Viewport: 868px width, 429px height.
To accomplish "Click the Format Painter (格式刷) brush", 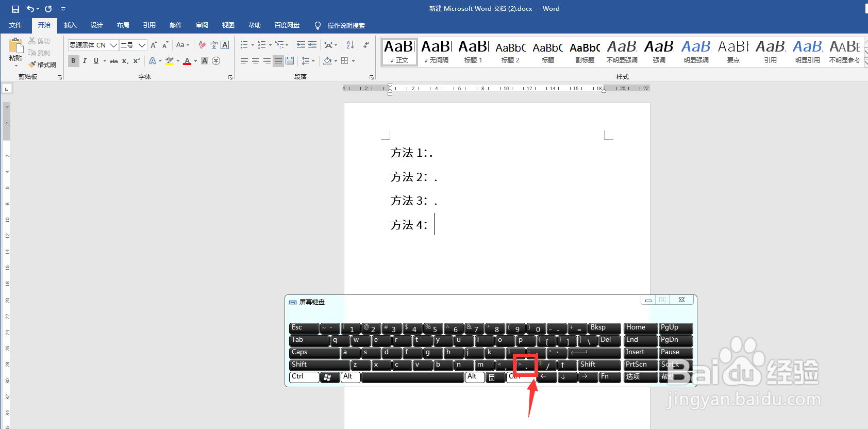I will [x=42, y=64].
